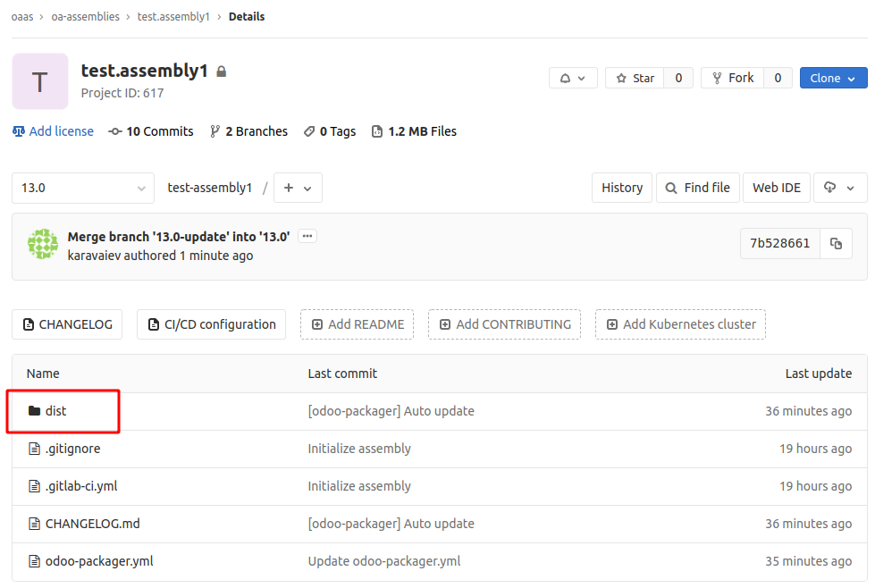
Task: Expand the commit message ellipsis
Action: pos(307,236)
